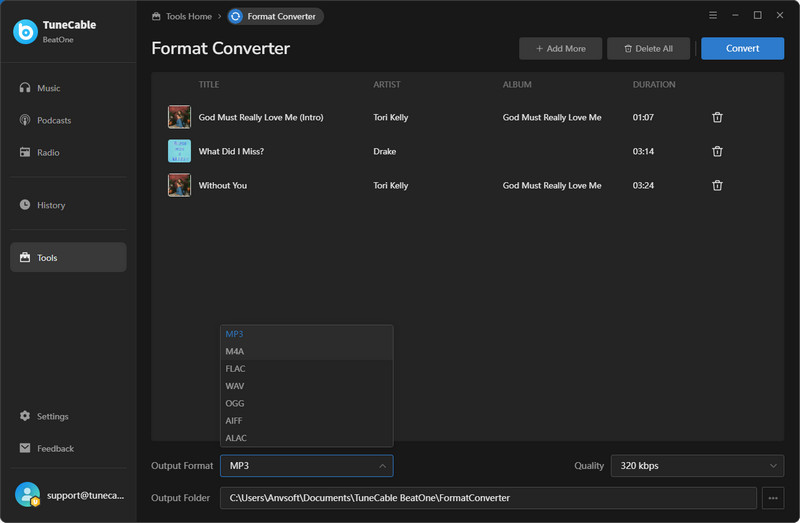Screen dimensions: 800x523
Task: Click album art of What Did I Miss?
Action: click(179, 151)
